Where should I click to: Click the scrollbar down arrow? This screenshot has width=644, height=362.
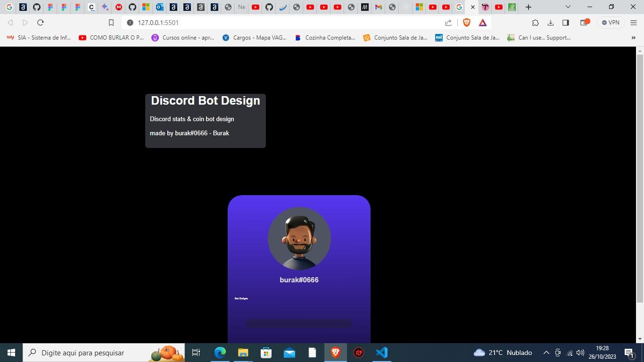coord(640,339)
